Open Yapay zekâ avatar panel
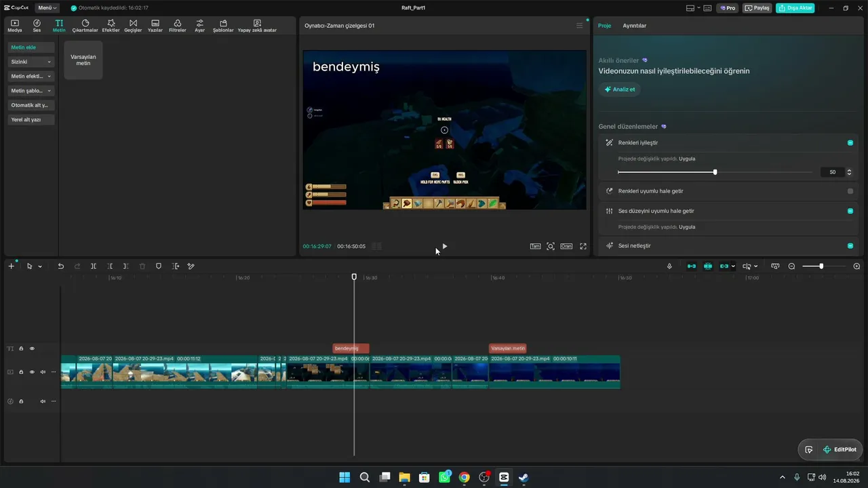This screenshot has height=488, width=868. (257, 26)
